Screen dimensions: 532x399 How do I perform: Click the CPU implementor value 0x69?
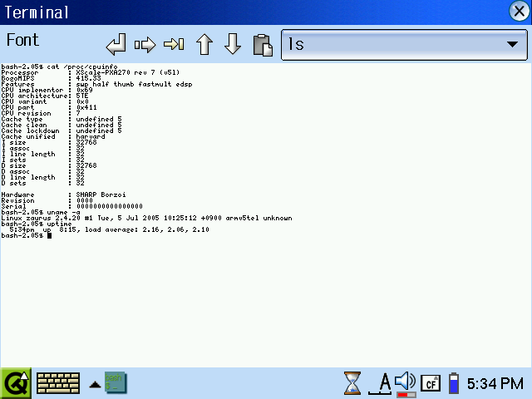coord(84,90)
